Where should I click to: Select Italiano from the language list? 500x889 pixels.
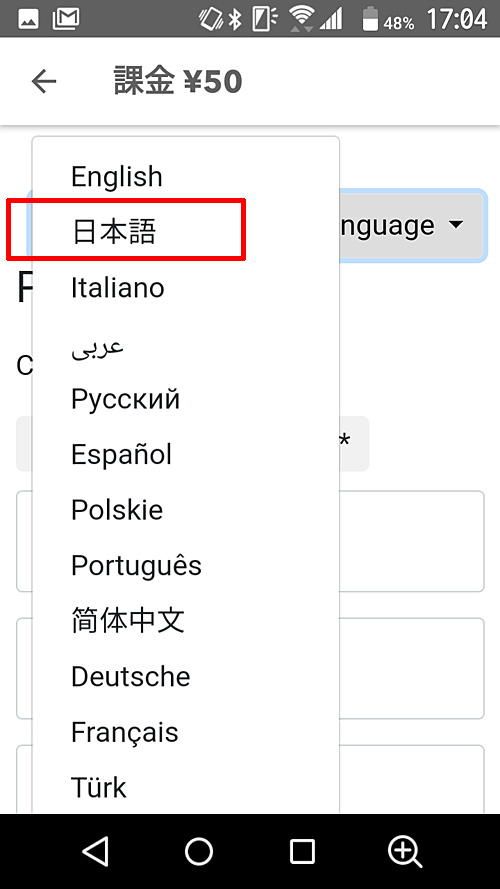coord(185,287)
